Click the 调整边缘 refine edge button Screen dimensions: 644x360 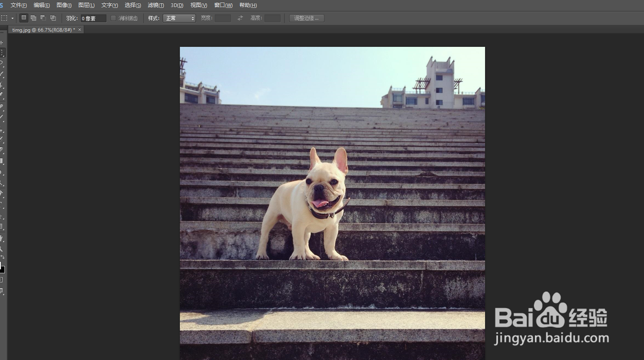pyautogui.click(x=307, y=18)
